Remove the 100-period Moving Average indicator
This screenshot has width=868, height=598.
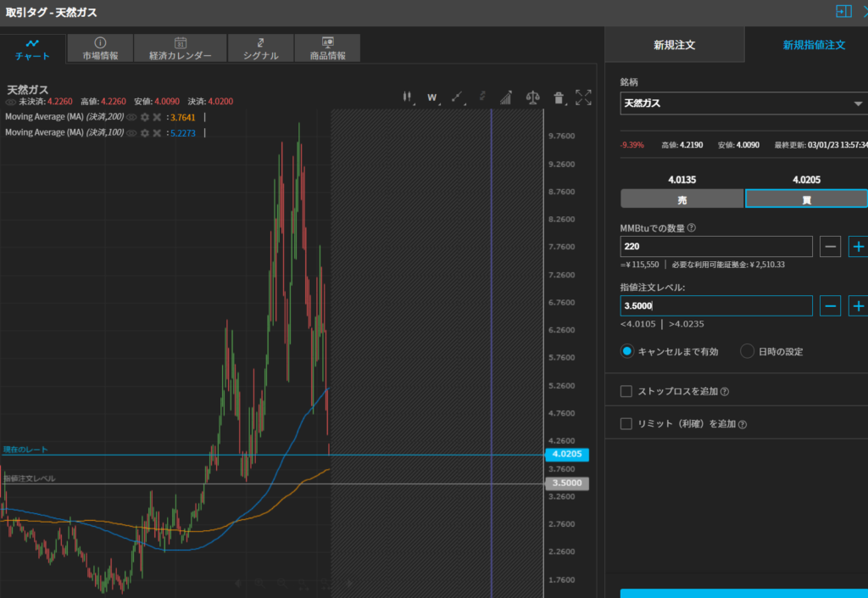pyautogui.click(x=157, y=133)
